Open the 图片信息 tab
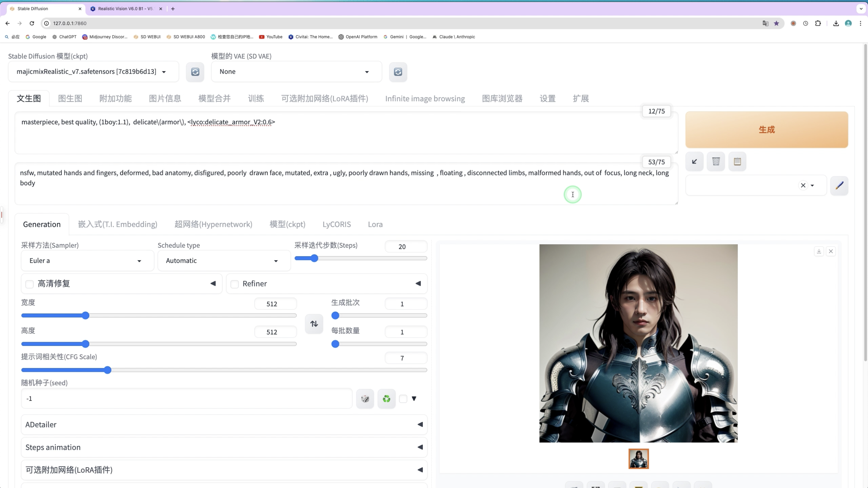868x488 pixels. pos(165,99)
